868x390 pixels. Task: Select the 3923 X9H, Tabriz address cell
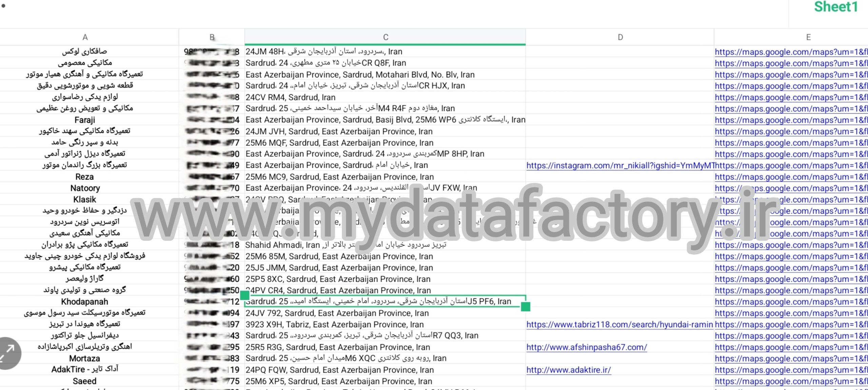point(334,325)
